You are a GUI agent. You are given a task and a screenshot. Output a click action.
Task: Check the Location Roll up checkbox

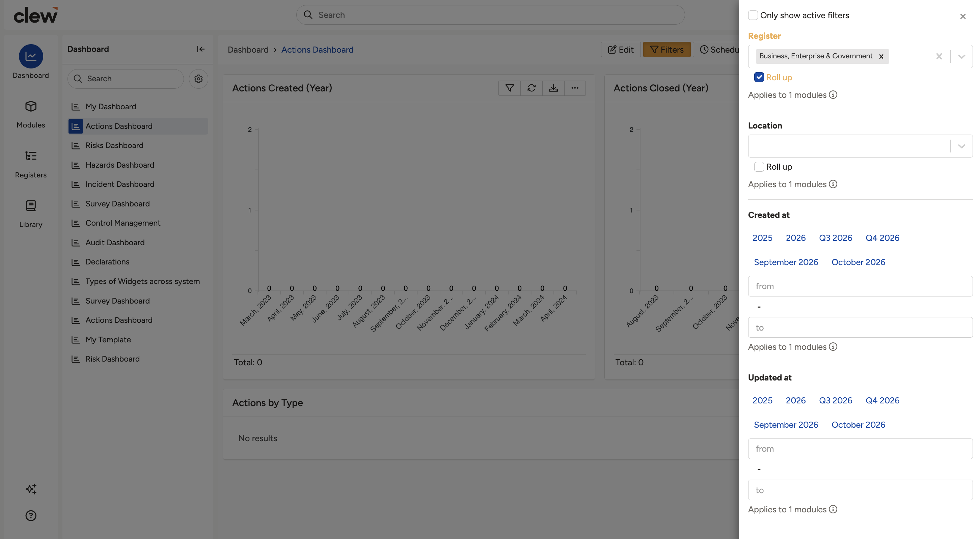759,167
